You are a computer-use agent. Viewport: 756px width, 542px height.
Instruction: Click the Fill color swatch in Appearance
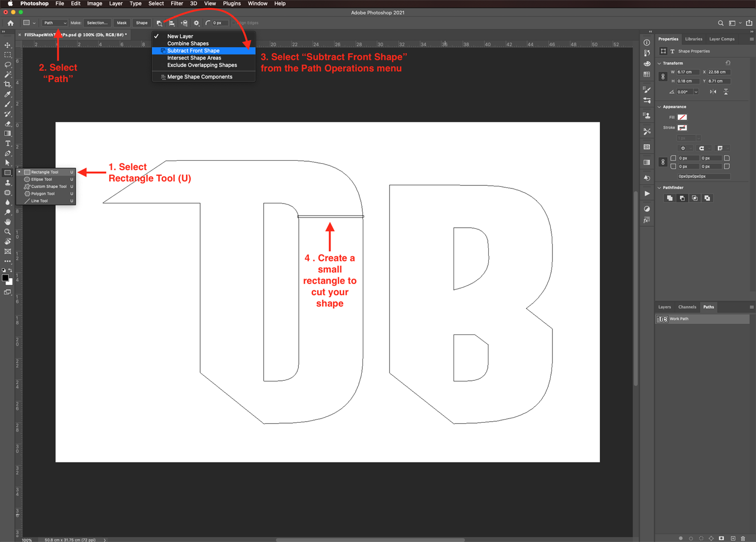click(x=682, y=117)
